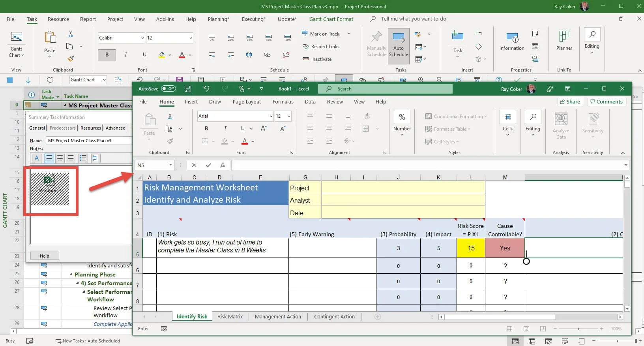The image size is (644, 346).
Task: Add new sheet with plus button
Action: click(x=377, y=317)
